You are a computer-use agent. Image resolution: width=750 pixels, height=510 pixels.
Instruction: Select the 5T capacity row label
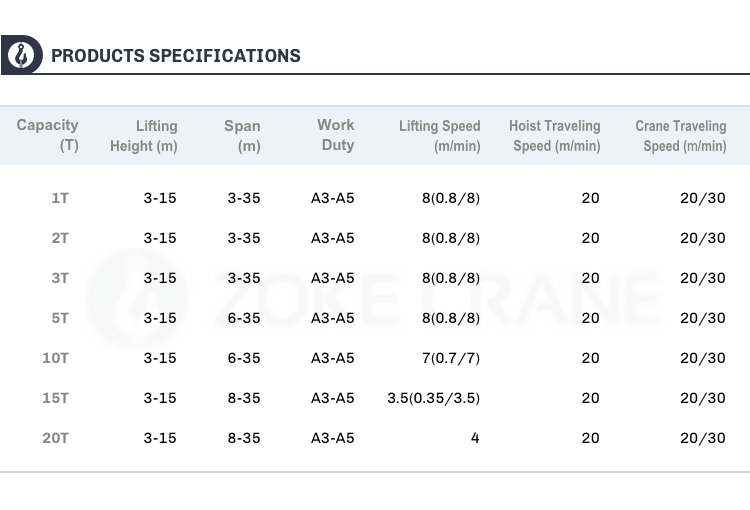coord(60,318)
